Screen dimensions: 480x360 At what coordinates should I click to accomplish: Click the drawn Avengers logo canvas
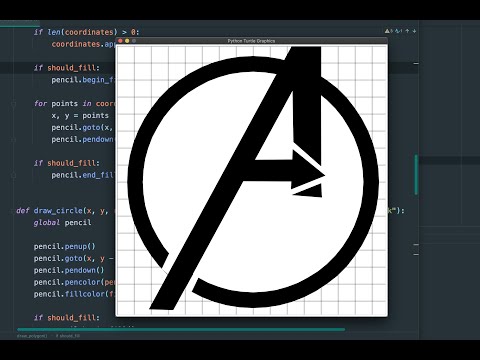coord(252,180)
